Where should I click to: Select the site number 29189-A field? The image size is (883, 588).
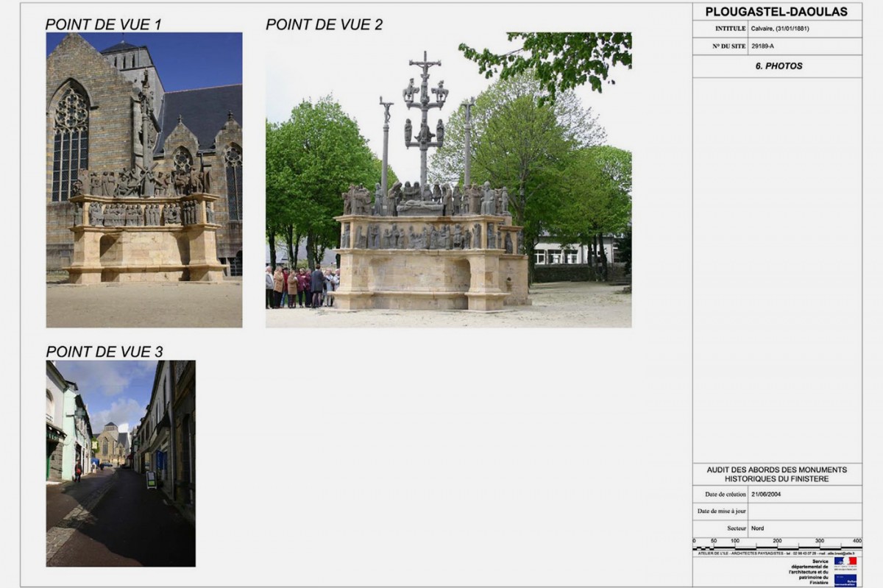click(x=762, y=46)
